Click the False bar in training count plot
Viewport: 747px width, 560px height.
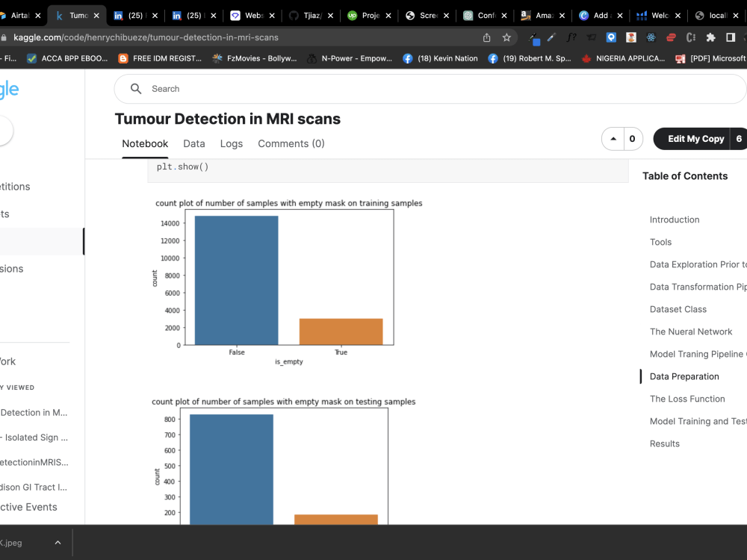[236, 281]
